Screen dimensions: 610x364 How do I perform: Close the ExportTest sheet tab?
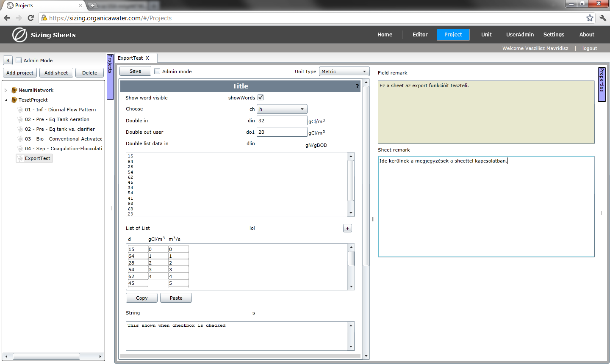147,58
